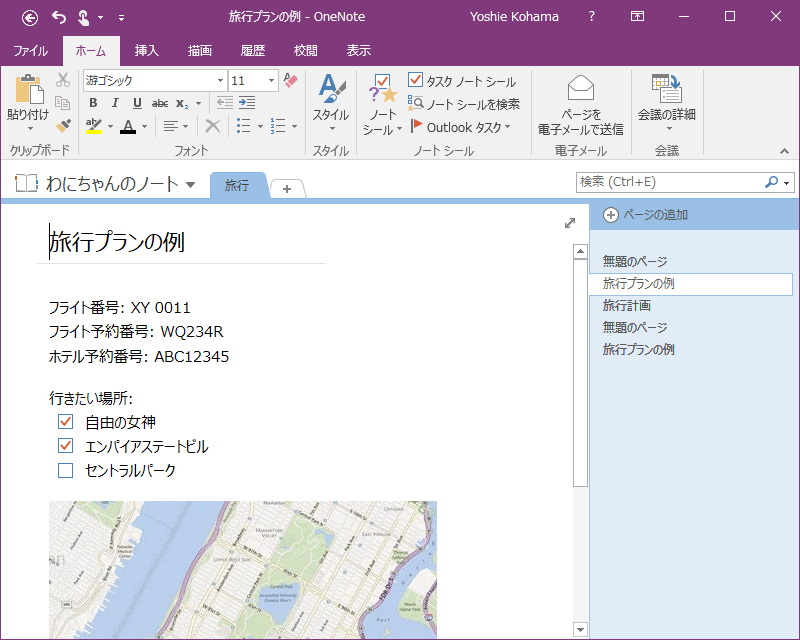
Task: Open the 描画 ribbon tab
Action: [x=200, y=51]
